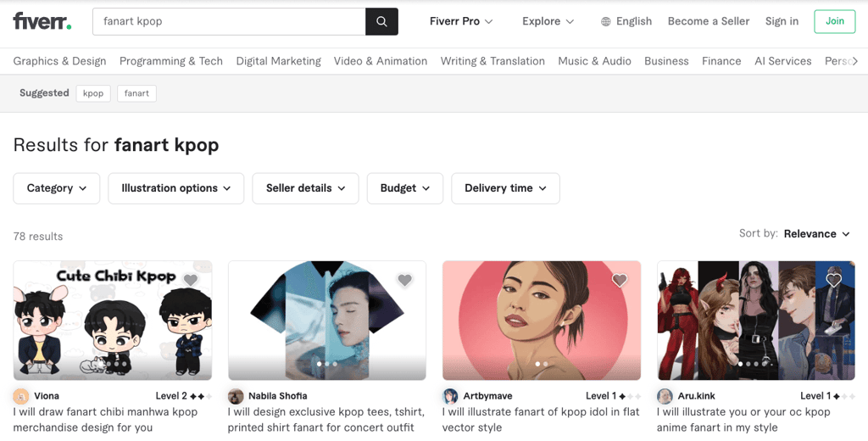Viewport: 868px width, 441px height.
Task: Select suggested tag fanart
Action: tap(136, 93)
